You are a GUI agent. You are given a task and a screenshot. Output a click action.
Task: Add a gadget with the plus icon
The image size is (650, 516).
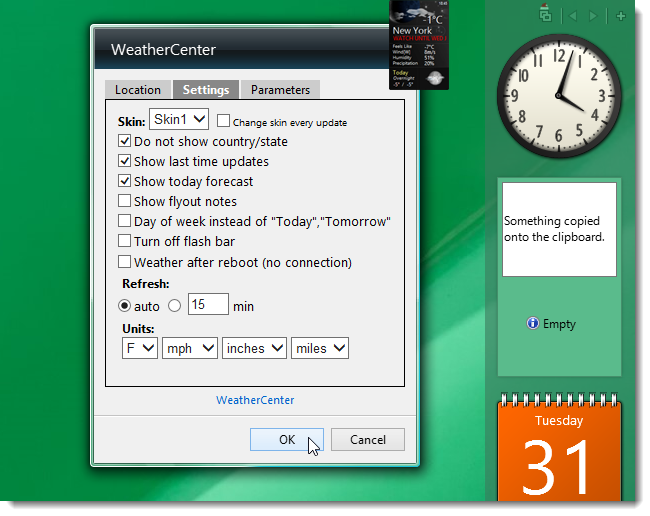point(621,16)
